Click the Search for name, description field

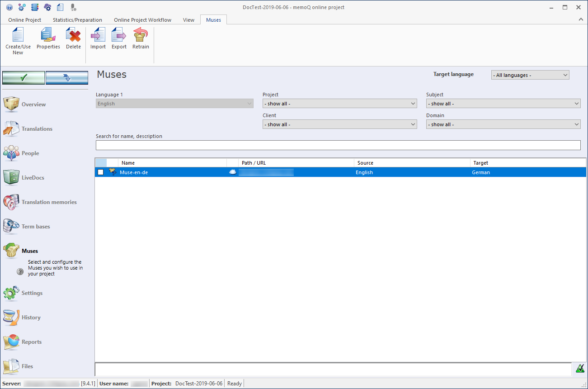click(x=338, y=145)
